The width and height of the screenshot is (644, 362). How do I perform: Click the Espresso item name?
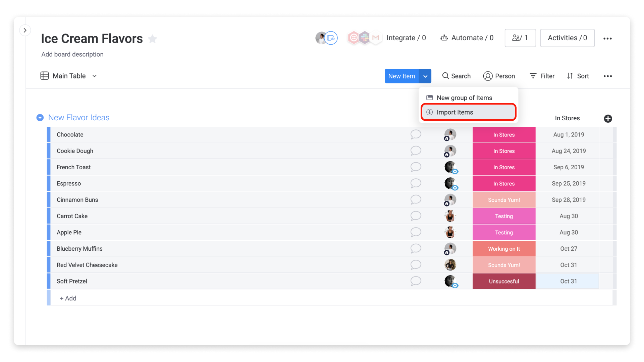(69, 184)
